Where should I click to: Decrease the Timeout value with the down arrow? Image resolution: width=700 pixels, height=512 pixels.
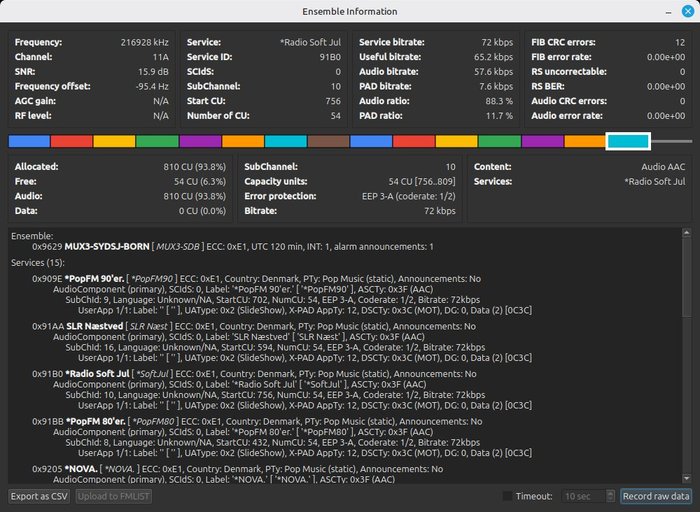[x=608, y=500]
